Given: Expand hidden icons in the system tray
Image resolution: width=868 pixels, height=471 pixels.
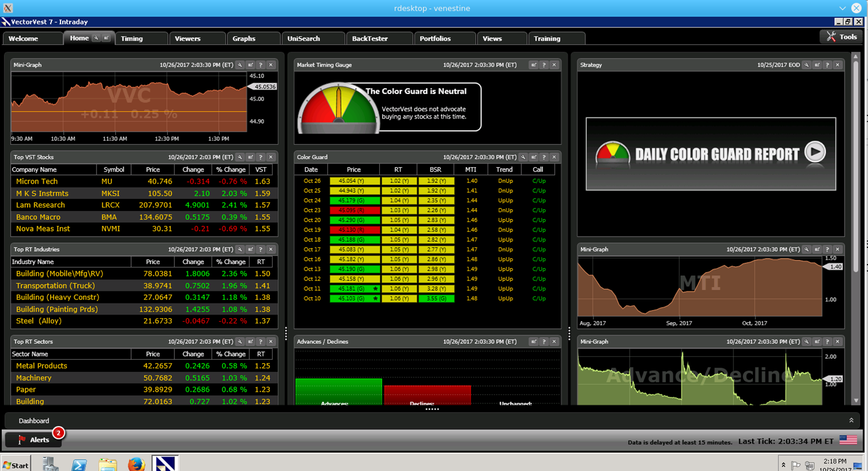Looking at the screenshot, I should click(x=782, y=464).
